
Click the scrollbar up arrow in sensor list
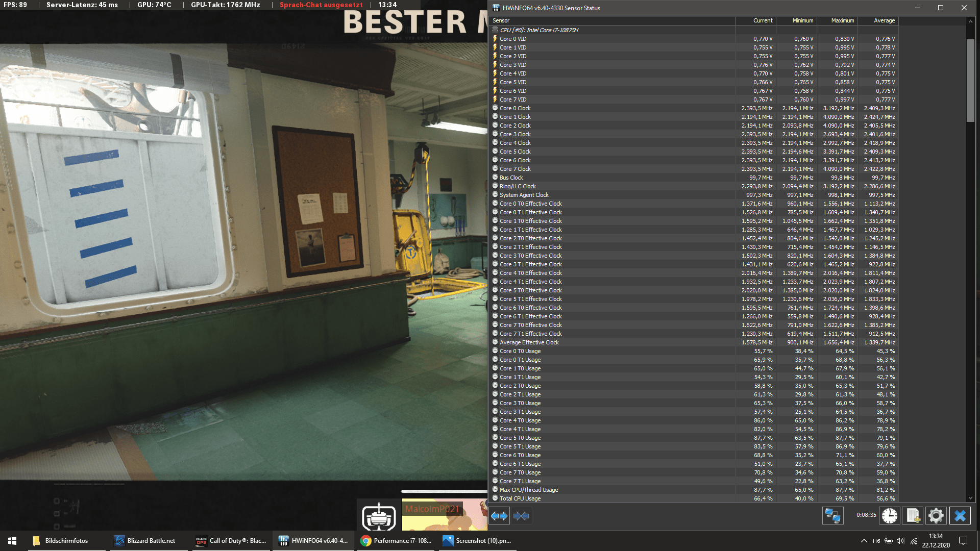click(x=970, y=21)
